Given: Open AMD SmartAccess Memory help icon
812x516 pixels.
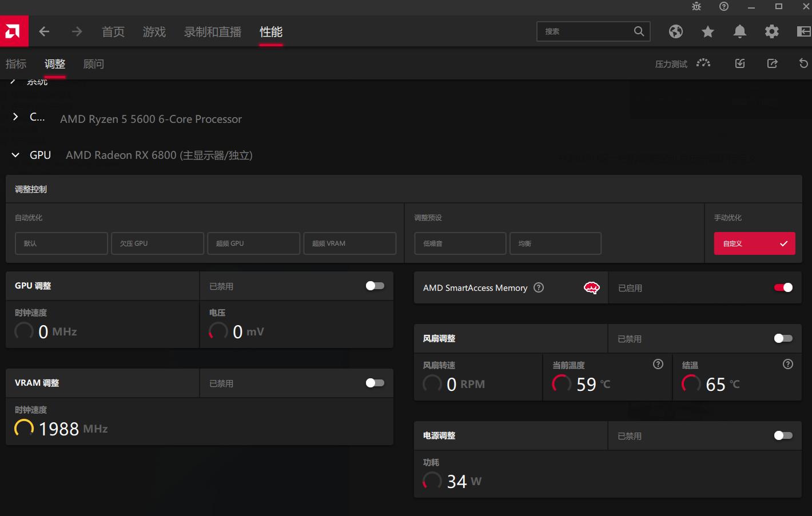Looking at the screenshot, I should [x=539, y=287].
